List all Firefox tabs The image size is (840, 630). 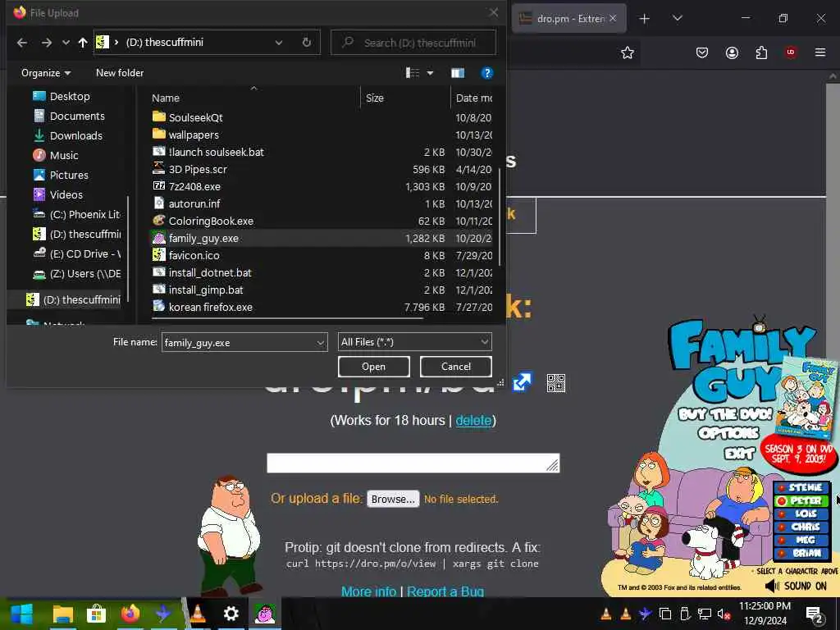tap(677, 19)
